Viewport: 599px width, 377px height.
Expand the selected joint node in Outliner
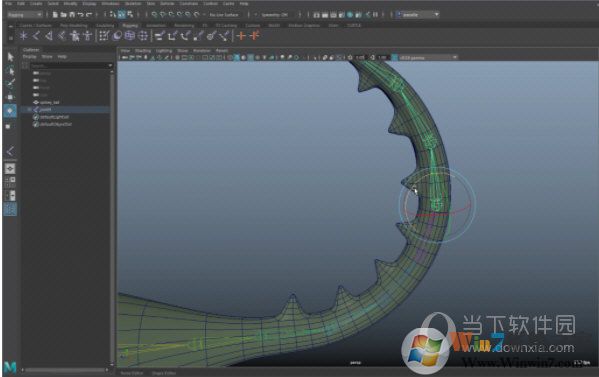[30, 110]
